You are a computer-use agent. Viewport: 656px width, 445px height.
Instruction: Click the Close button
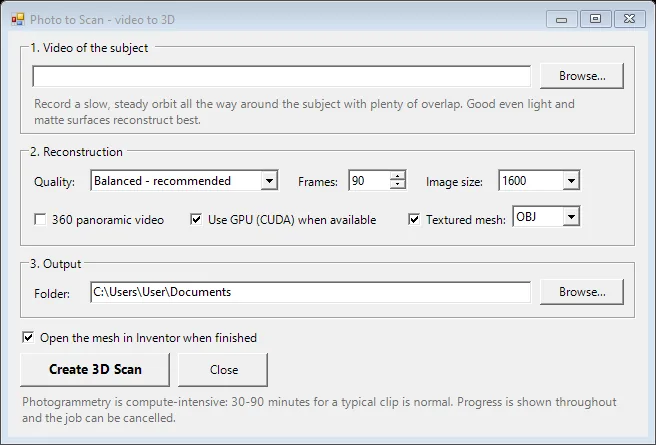tap(223, 370)
